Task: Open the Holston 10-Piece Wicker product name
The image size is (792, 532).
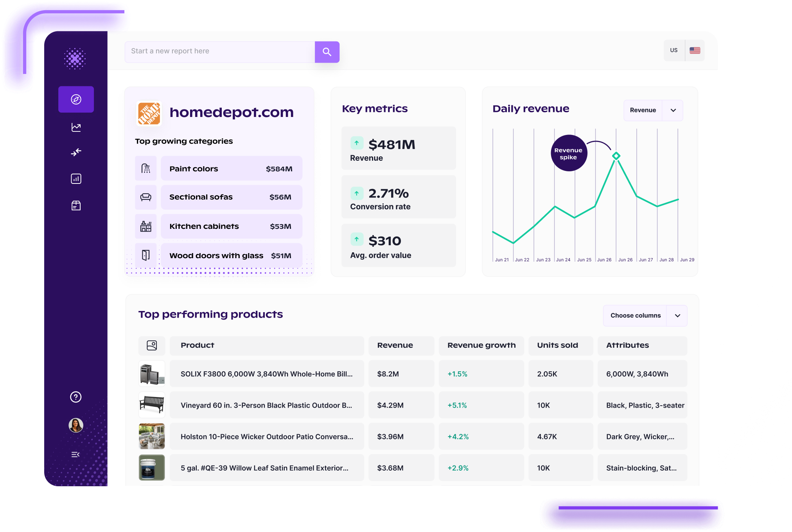Action: [267, 437]
